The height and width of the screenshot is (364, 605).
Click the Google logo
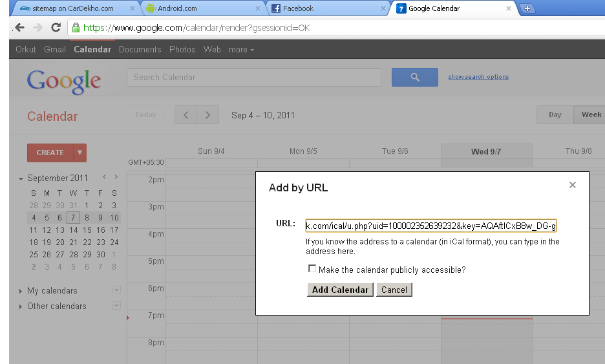(63, 81)
